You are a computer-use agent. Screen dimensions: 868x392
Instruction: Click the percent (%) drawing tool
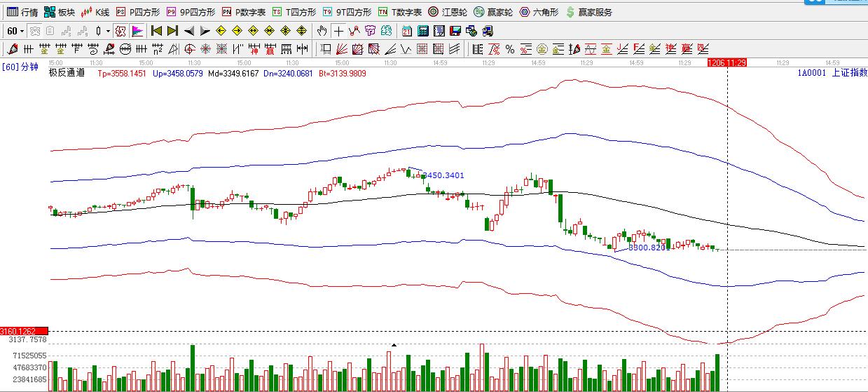coord(510,49)
